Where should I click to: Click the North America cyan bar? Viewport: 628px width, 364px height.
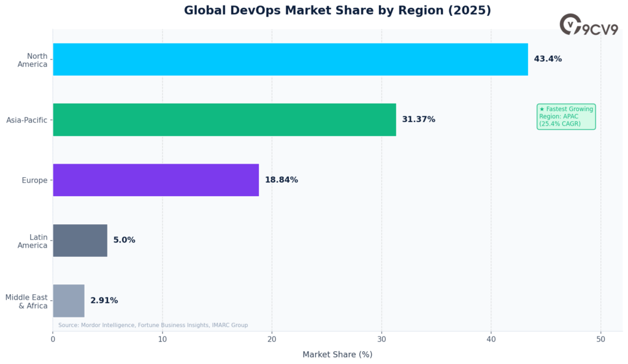290,59
